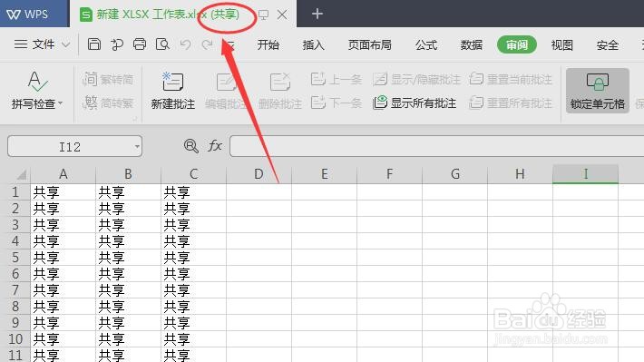This screenshot has height=362, width=644.
Task: Select column A header
Action: click(x=63, y=174)
